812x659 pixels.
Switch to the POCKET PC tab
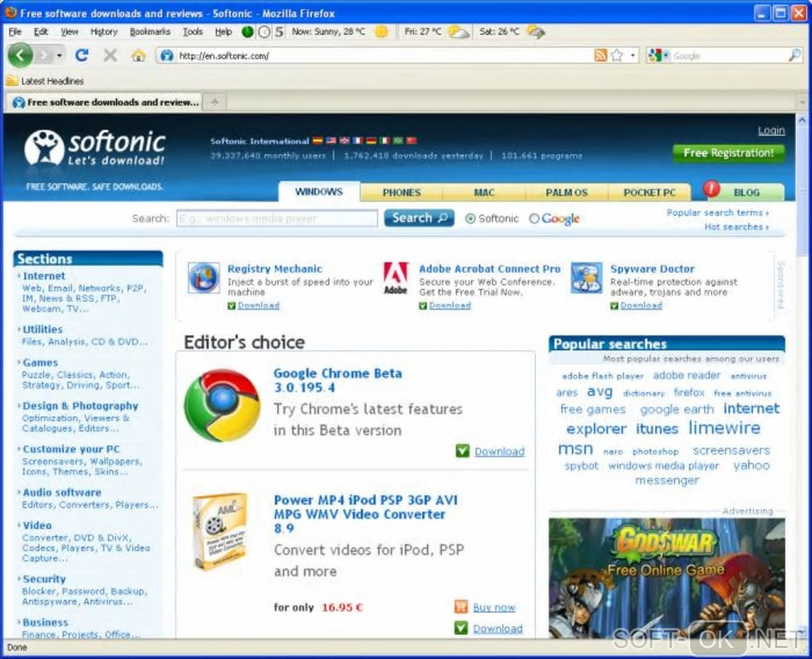[x=650, y=192]
